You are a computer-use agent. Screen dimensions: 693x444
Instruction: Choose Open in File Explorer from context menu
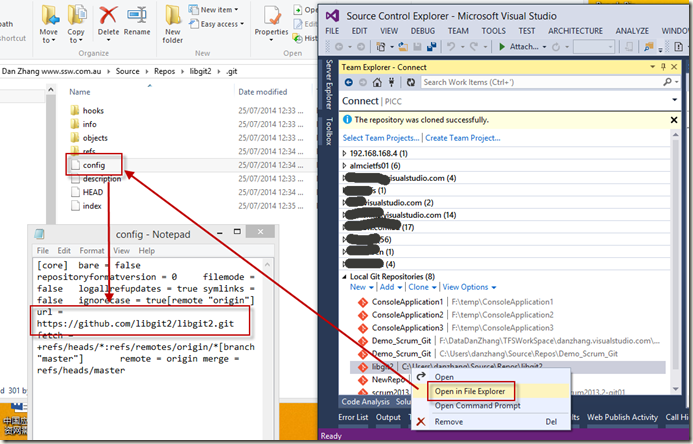click(x=470, y=391)
